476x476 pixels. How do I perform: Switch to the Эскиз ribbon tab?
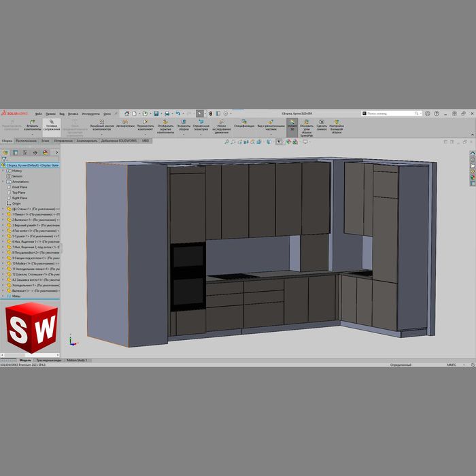45,141
